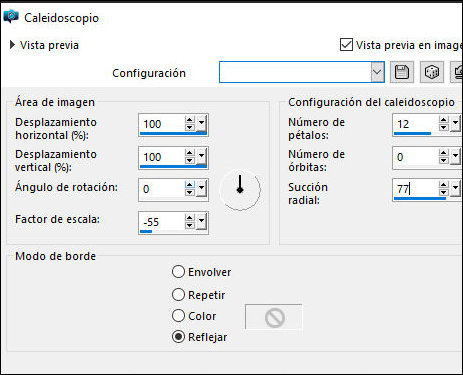Viewport: 463px width, 375px height.
Task: Select the Reflejar border mode
Action: point(178,337)
